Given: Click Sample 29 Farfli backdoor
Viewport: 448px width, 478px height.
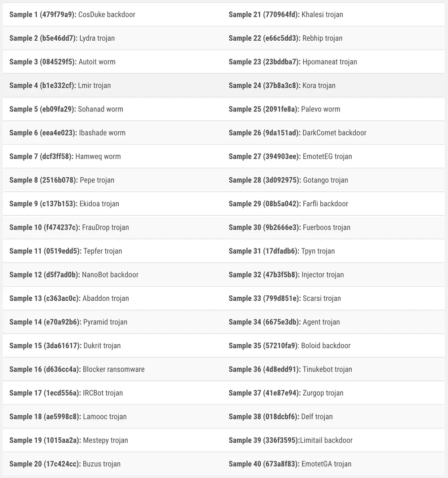Looking at the screenshot, I should [x=289, y=204].
